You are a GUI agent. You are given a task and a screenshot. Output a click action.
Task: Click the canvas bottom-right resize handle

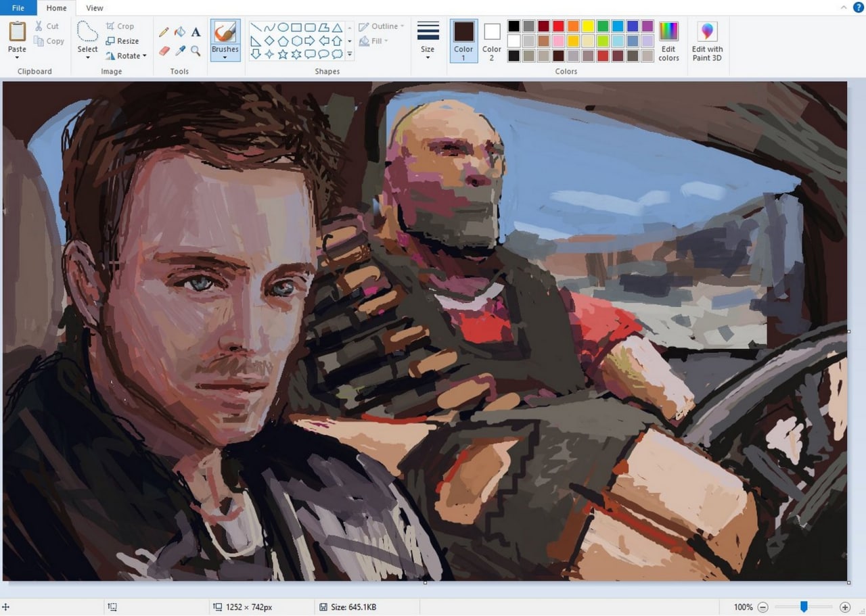848,582
